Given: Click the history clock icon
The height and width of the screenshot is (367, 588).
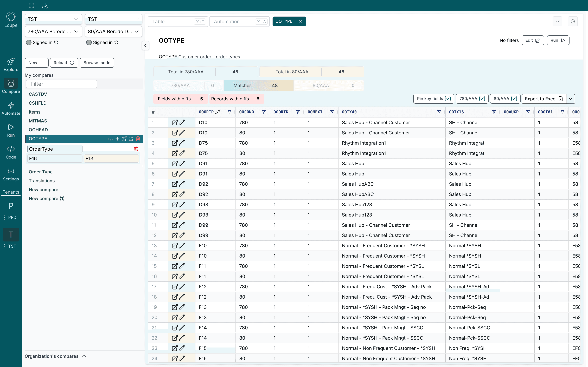Looking at the screenshot, I should click(573, 21).
